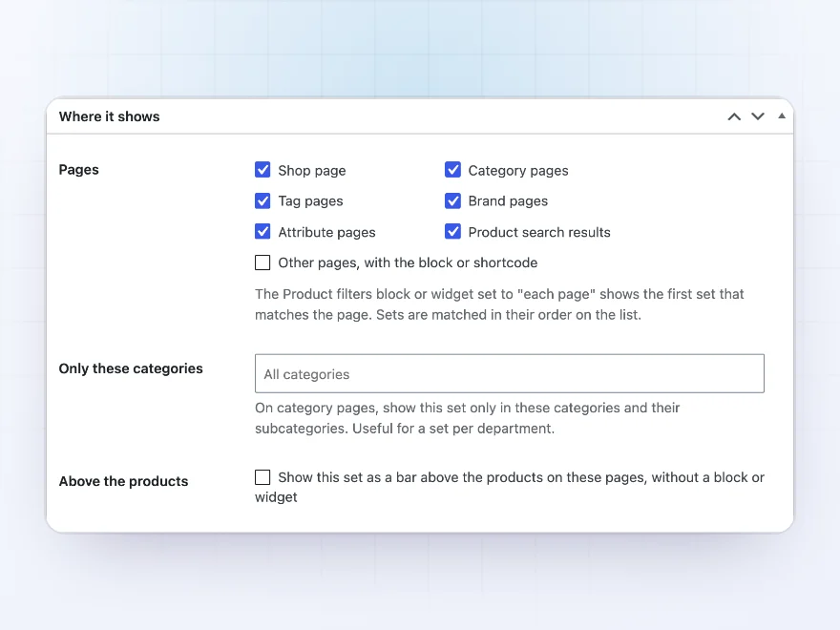Click the Pages setting label
Screen dimensions: 840x630
click(78, 170)
